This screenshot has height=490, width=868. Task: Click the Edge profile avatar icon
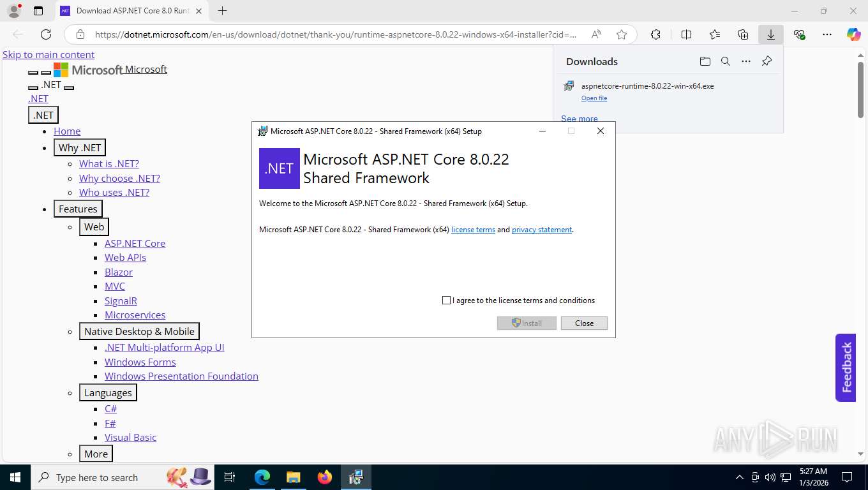pos(13,11)
